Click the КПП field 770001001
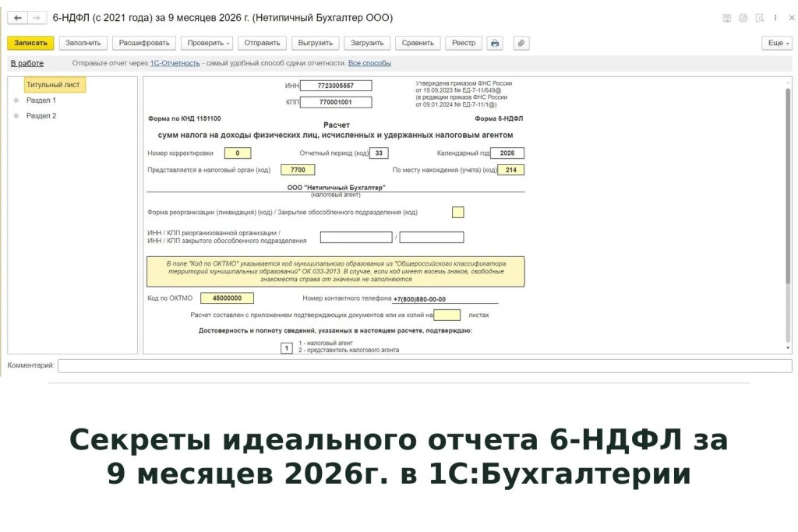The height and width of the screenshot is (532, 798). coord(336,102)
